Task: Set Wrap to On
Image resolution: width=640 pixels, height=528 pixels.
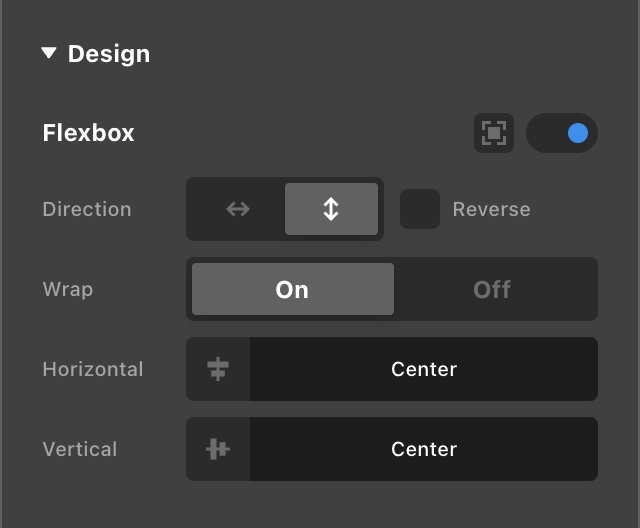Action: (292, 289)
